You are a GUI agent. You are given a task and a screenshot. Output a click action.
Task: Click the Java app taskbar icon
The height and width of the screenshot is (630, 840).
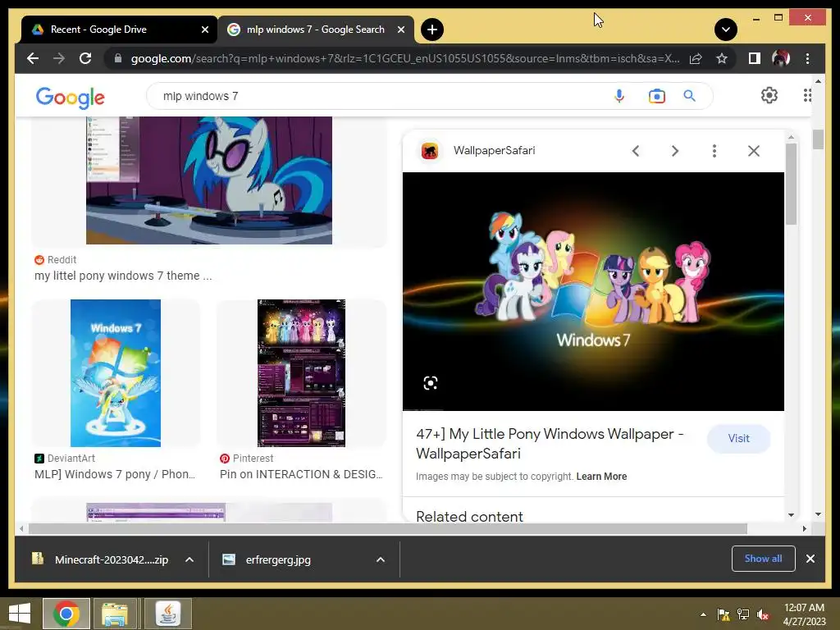[167, 614]
